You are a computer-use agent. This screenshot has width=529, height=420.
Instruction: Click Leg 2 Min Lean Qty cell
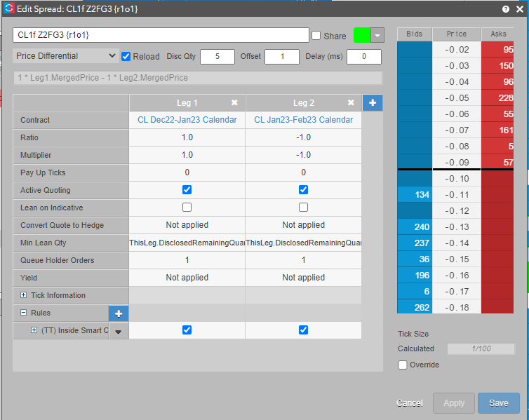(303, 243)
